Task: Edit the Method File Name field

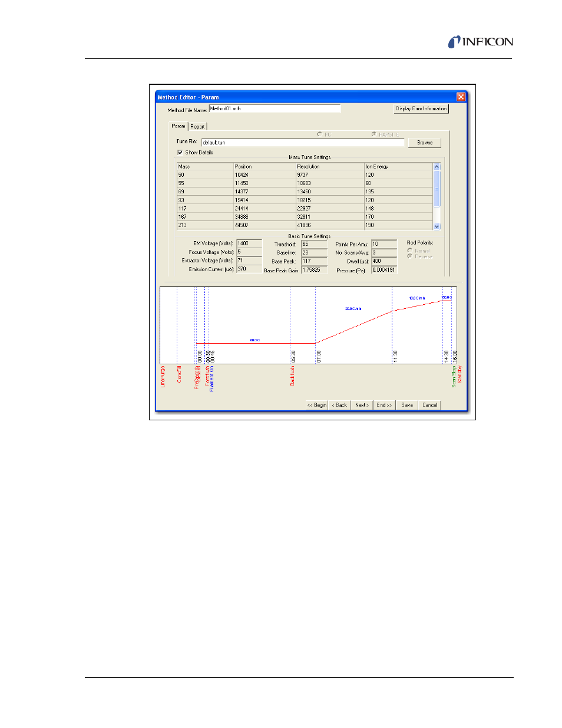Action: coord(275,108)
